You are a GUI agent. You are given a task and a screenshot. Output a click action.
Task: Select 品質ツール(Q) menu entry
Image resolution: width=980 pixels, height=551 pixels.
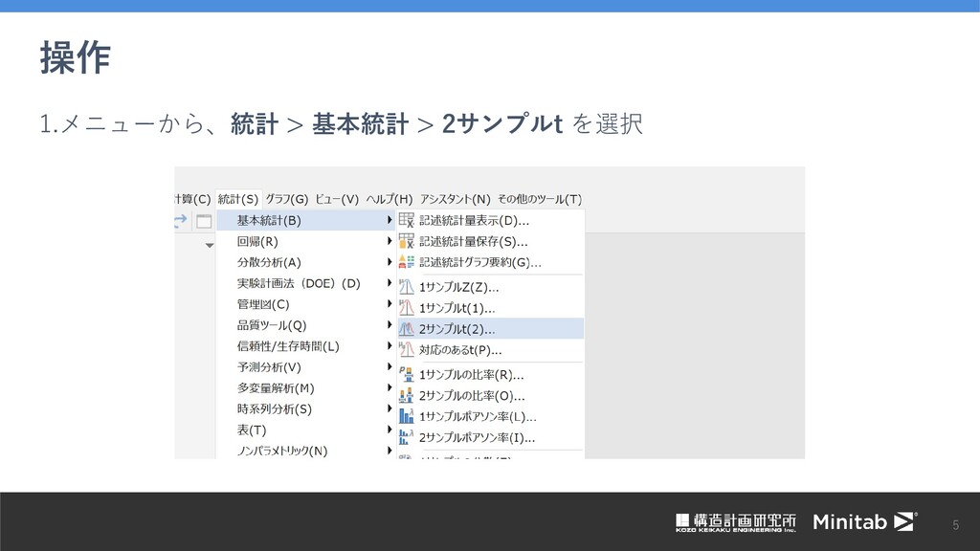pos(305,325)
